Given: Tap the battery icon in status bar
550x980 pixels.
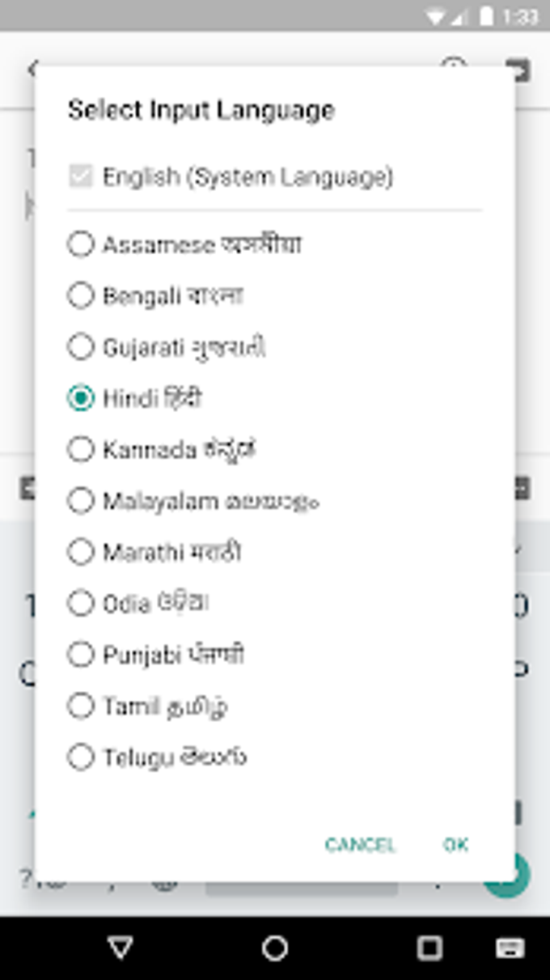Looking at the screenshot, I should (x=487, y=15).
